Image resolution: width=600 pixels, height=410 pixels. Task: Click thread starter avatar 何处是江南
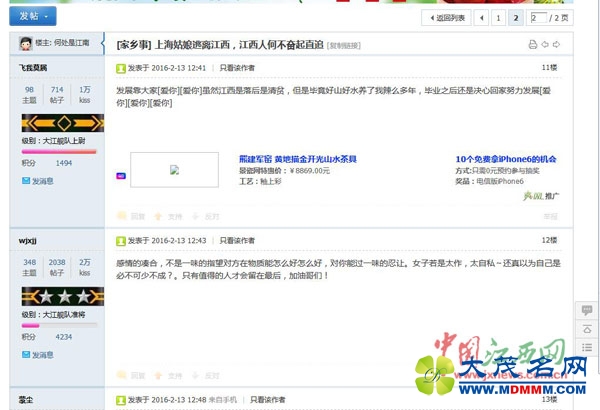pyautogui.click(x=26, y=44)
